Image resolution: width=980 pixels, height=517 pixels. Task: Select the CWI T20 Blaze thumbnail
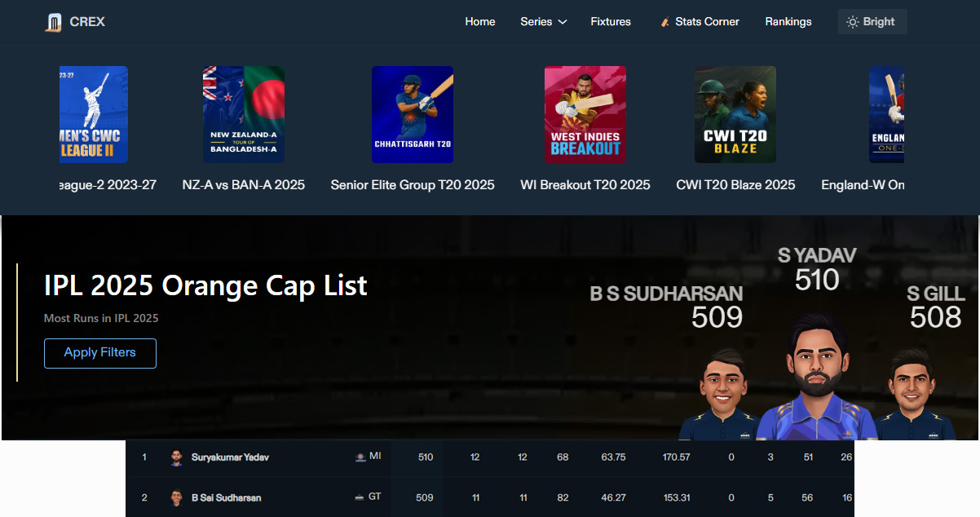tap(735, 114)
